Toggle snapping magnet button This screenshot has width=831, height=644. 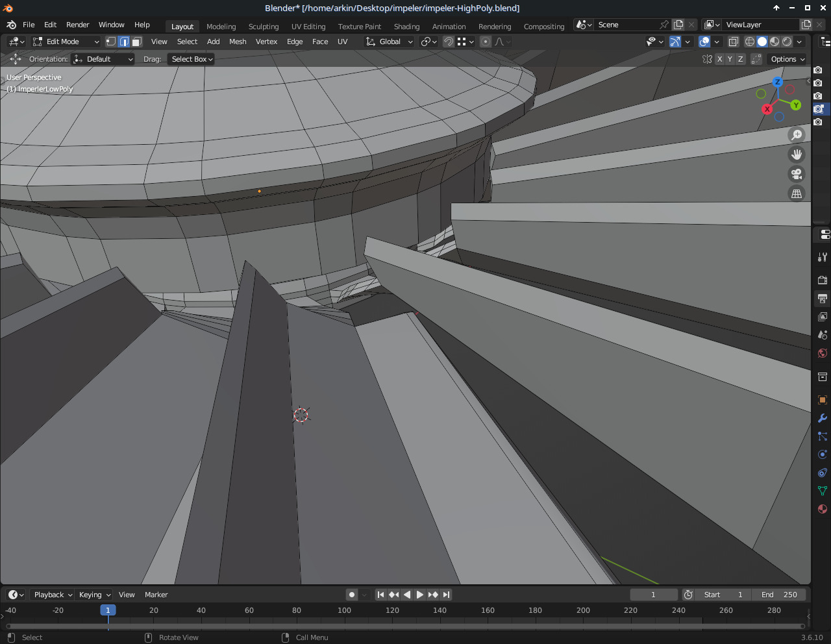pyautogui.click(x=449, y=42)
